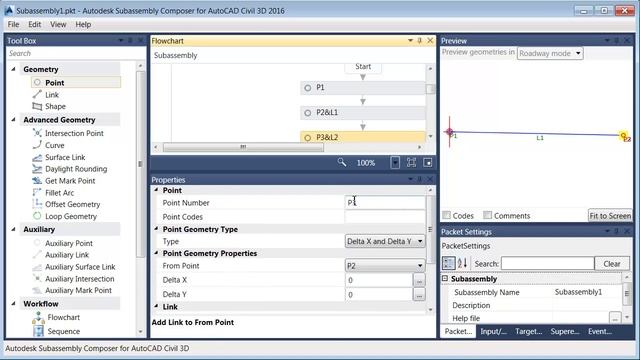
Task: Click the Point Number input field
Action: pyautogui.click(x=385, y=202)
